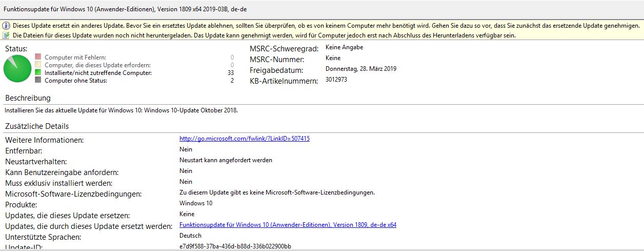644x251 pixels.
Task: Click 'Computer, die dieses Update erfordern:' label
Action: tap(97, 65)
